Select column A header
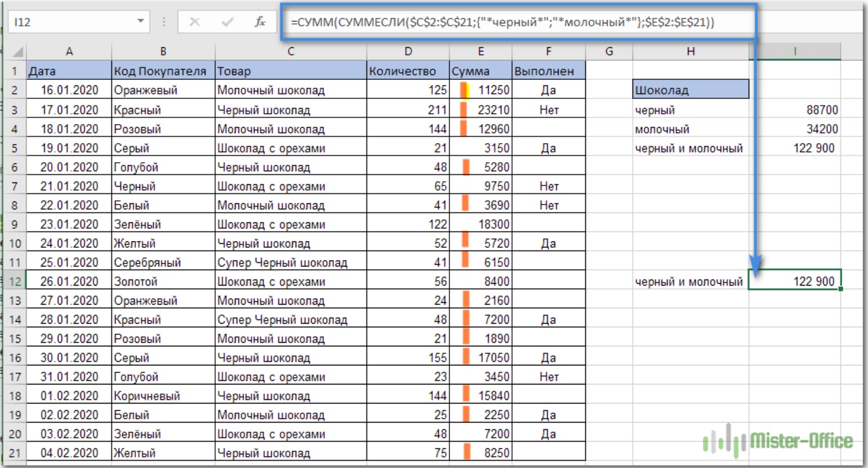868x468 pixels. [69, 52]
